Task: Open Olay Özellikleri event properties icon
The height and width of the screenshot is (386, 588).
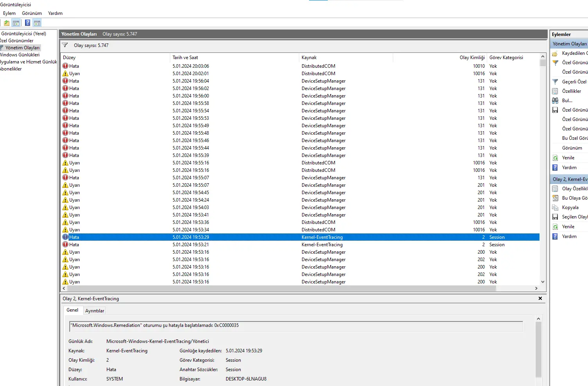Action: coord(555,189)
